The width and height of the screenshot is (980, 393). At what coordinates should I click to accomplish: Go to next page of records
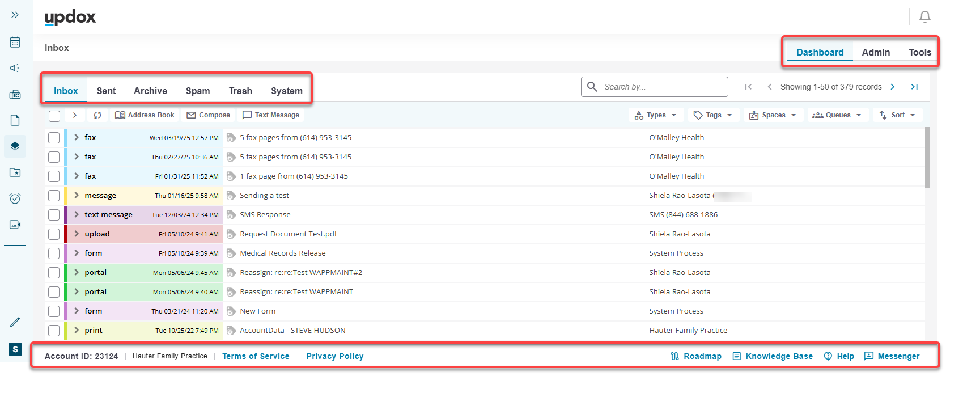click(893, 87)
